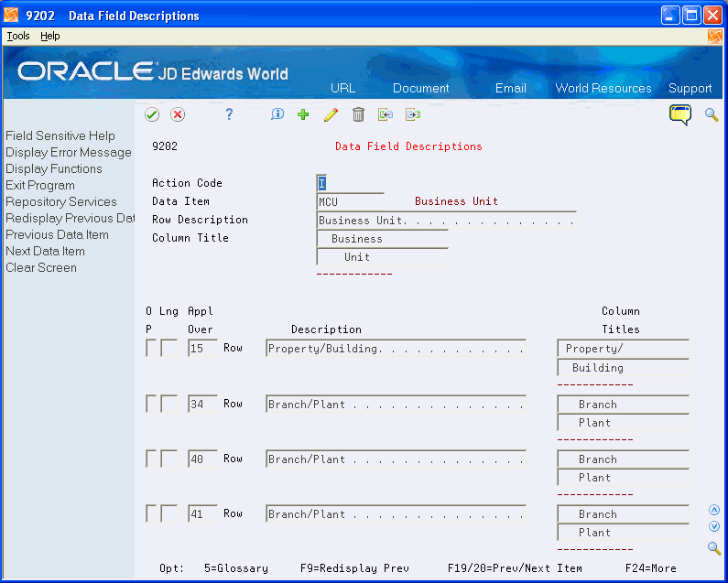Screen dimensions: 728x583
Task: Click the trash can Delete icon
Action: pos(358,114)
